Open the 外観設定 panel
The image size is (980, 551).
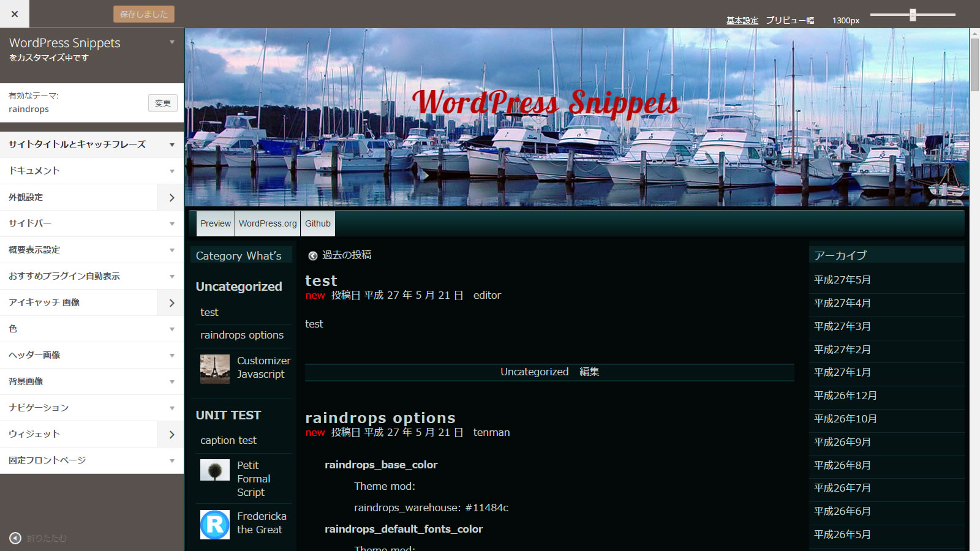coord(92,197)
